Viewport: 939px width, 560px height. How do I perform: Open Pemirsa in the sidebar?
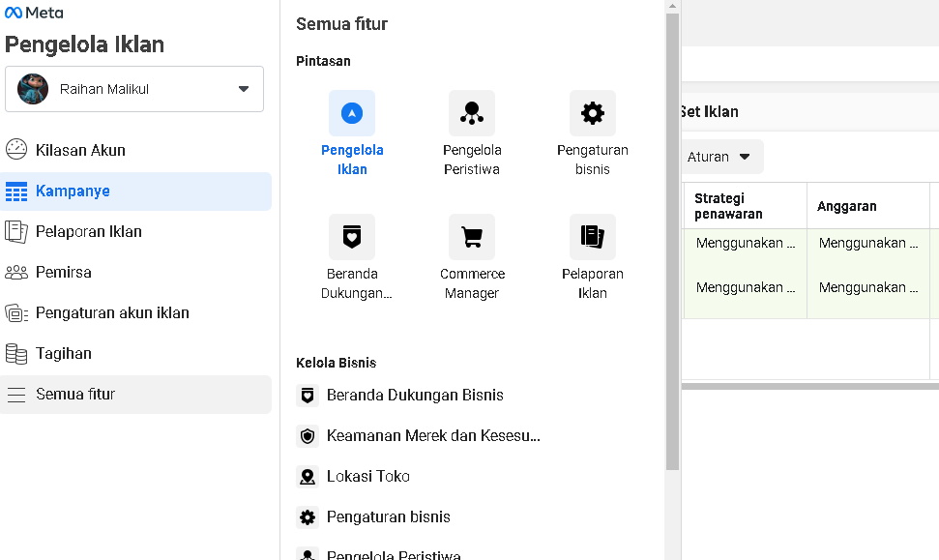135,273
